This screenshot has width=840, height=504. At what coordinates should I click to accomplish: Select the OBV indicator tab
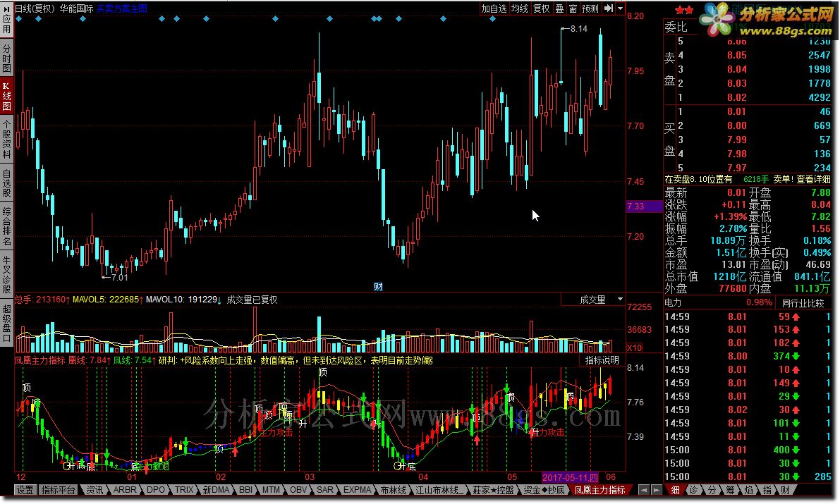tap(298, 489)
